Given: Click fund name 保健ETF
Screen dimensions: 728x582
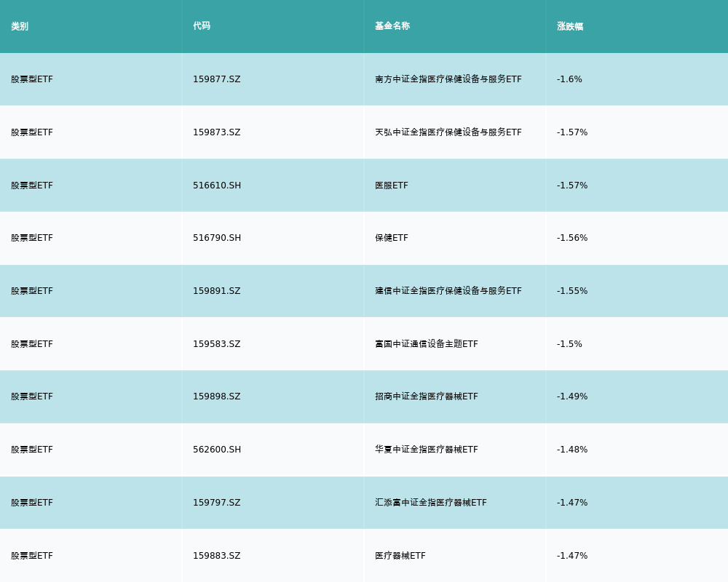Looking at the screenshot, I should (x=392, y=238).
